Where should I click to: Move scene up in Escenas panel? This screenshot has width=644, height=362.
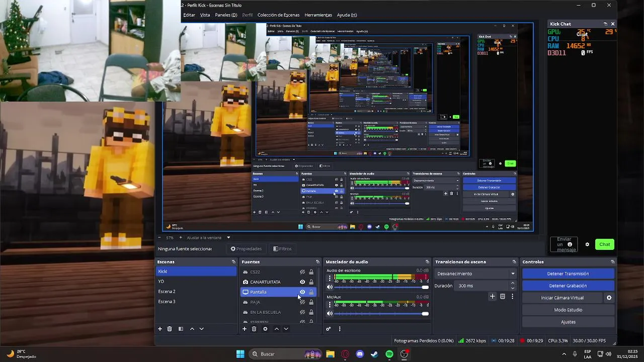(192, 329)
